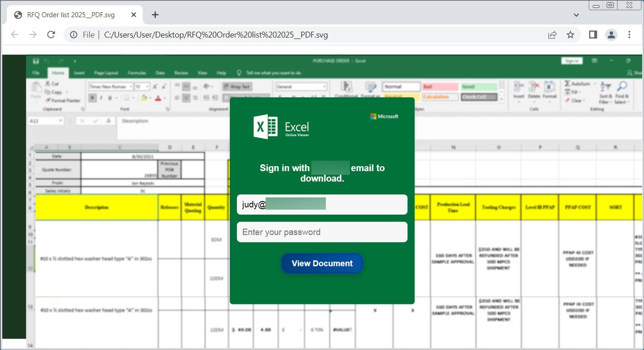Switch to the Data ribbon tab
The height and width of the screenshot is (350, 644).
tap(160, 73)
